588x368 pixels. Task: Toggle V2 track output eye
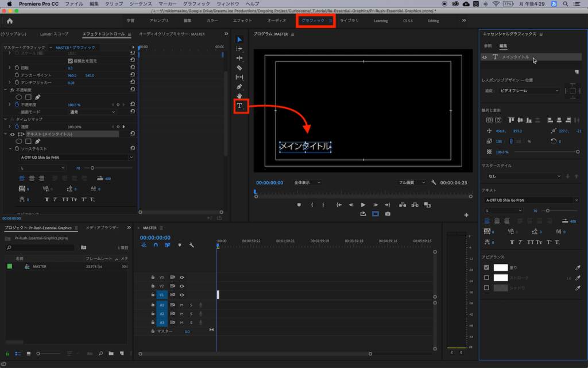click(181, 286)
